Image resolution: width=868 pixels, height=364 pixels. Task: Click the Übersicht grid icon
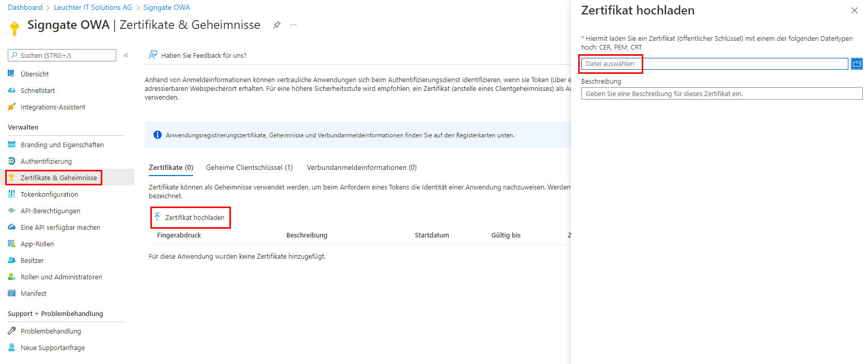pyautogui.click(x=11, y=74)
